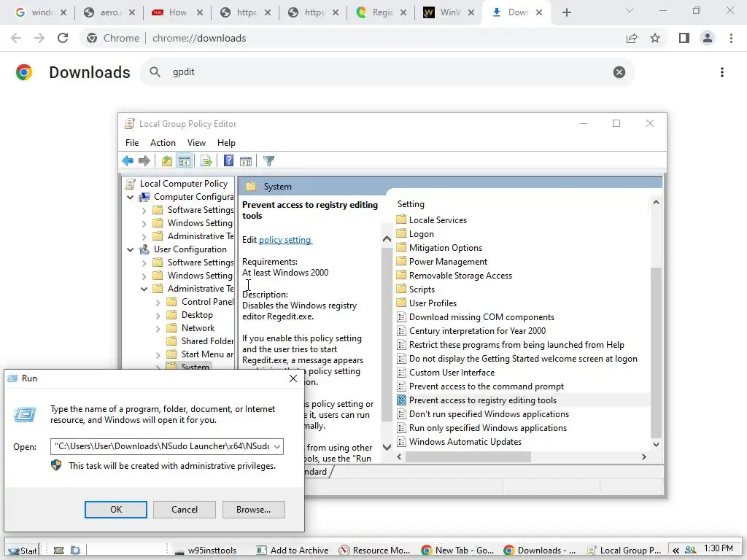
Task: Click the settings list horizontal scrollbar thumb
Action: [468, 456]
